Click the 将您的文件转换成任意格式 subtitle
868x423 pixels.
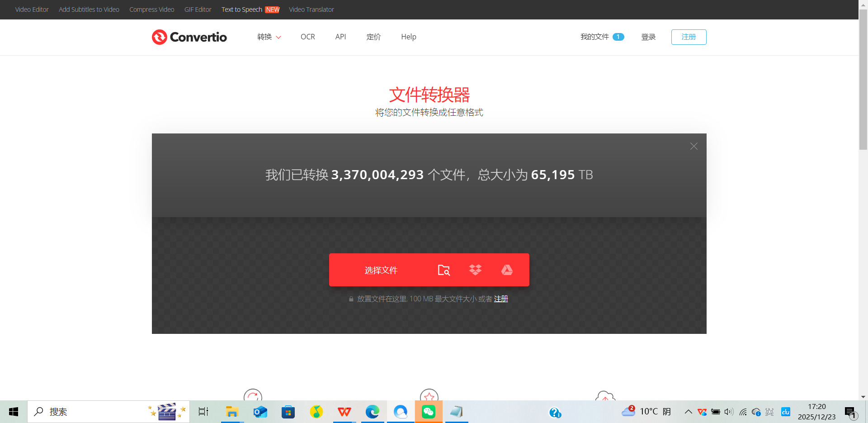click(x=429, y=113)
